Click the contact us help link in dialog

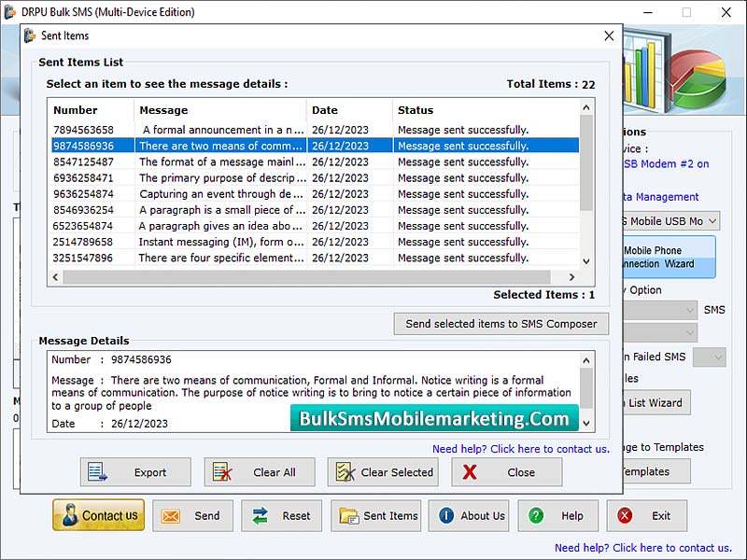tap(520, 449)
